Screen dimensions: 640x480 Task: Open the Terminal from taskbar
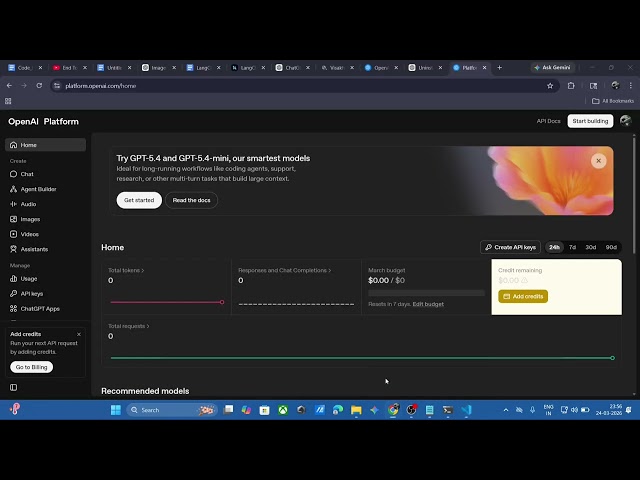[448, 410]
